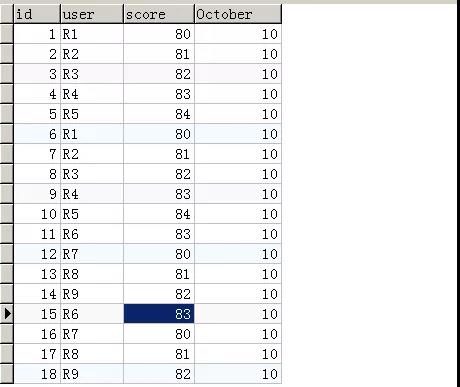Select the row selector for id 1
The image size is (460, 387).
point(7,34)
